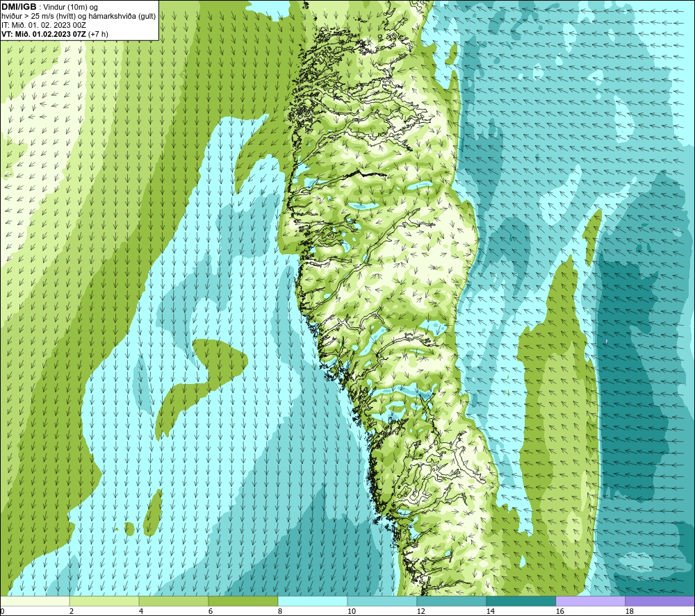Image resolution: width=695 pixels, height=616 pixels.
Task: Click the scale label 2
Action: [72, 612]
